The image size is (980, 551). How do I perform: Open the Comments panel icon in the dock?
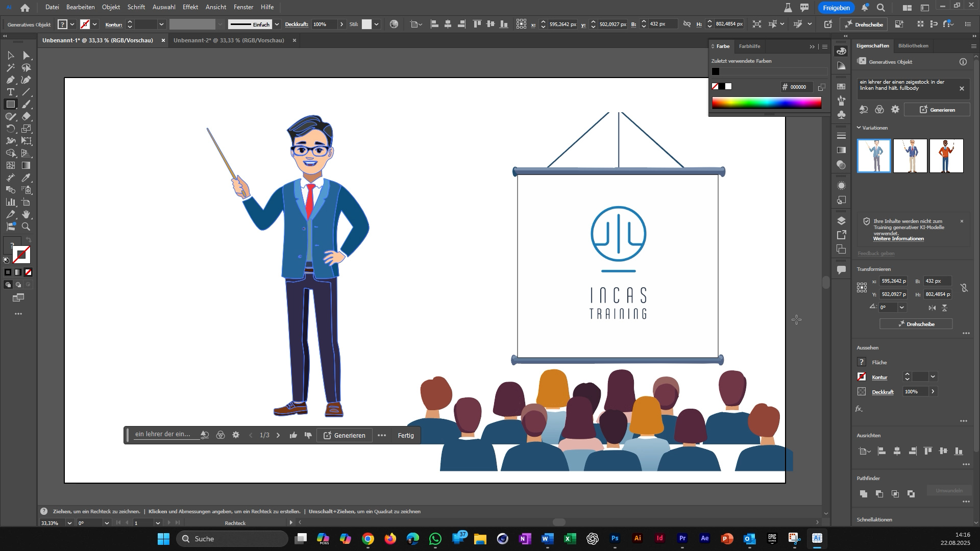[842, 269]
